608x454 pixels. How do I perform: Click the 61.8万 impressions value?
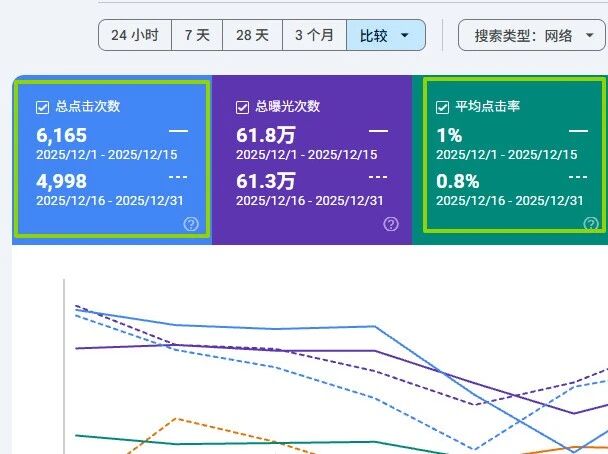tap(266, 136)
